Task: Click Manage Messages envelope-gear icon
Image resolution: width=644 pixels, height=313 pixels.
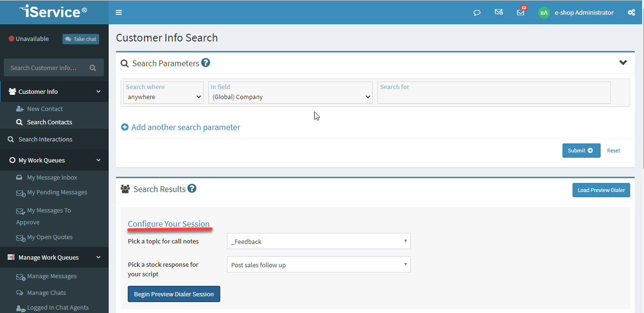Action: pos(20,277)
